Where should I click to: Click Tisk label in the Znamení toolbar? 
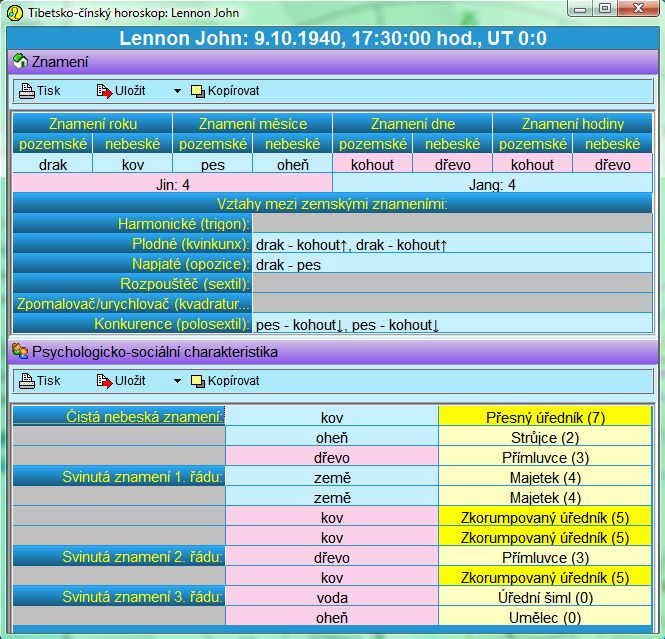pos(48,91)
